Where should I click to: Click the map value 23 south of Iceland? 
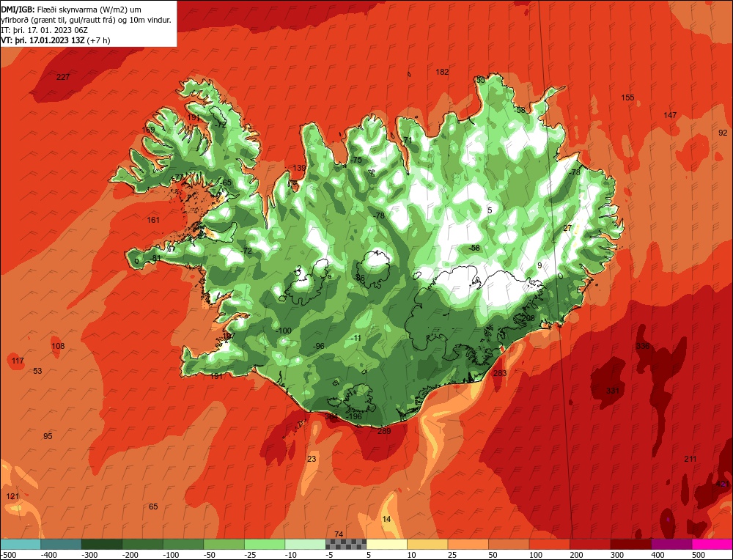pyautogui.click(x=312, y=459)
